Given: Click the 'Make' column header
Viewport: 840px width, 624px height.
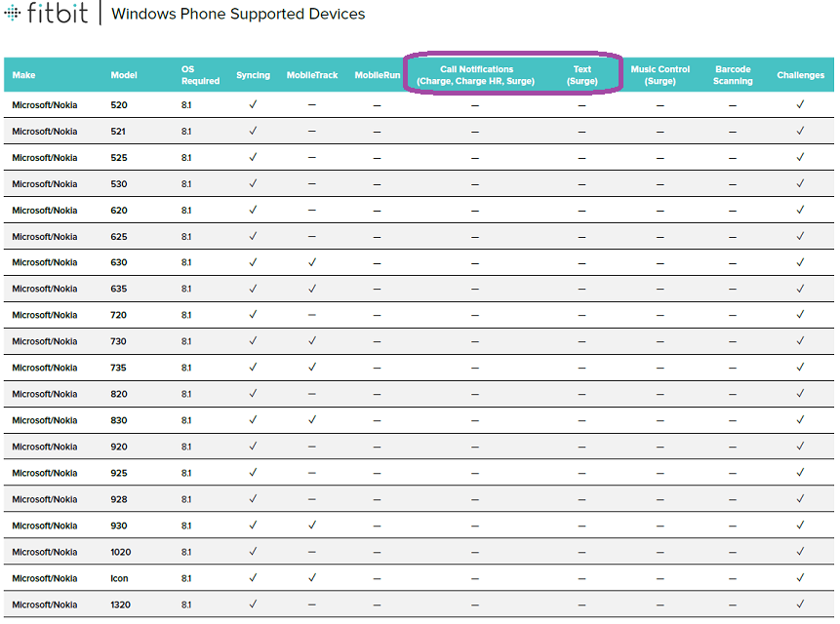Looking at the screenshot, I should point(23,75).
